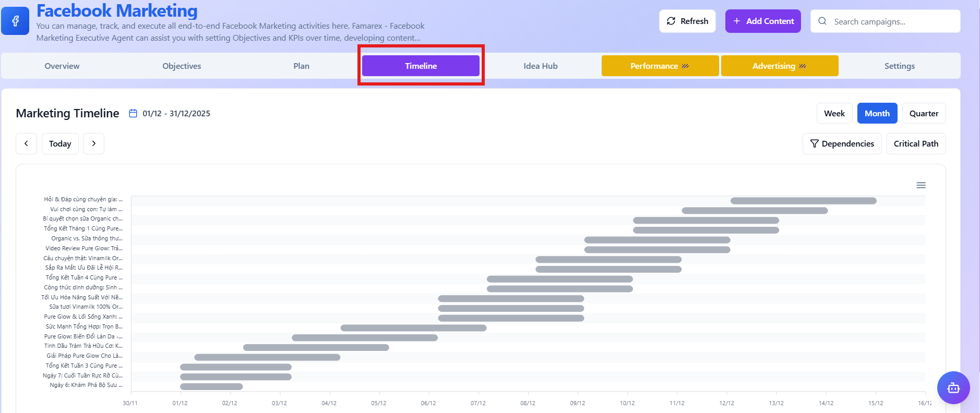The width and height of the screenshot is (980, 413).
Task: Advance to next period with right chevron
Action: 94,143
